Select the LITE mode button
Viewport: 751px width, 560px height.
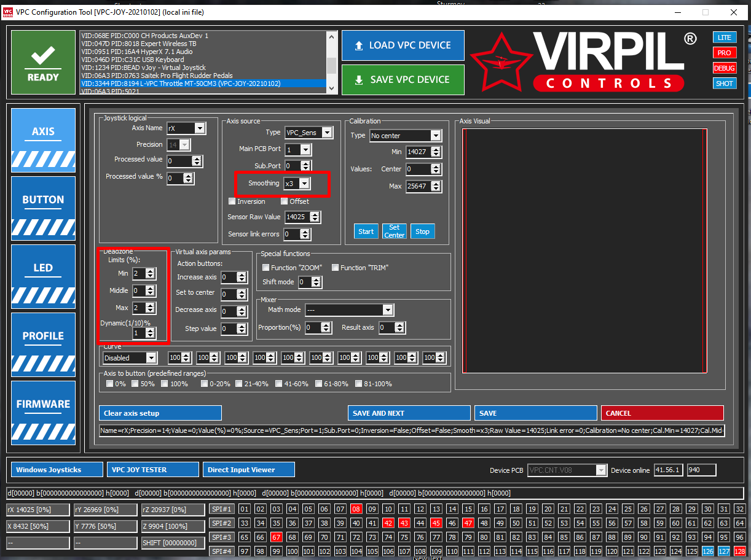[x=725, y=37]
